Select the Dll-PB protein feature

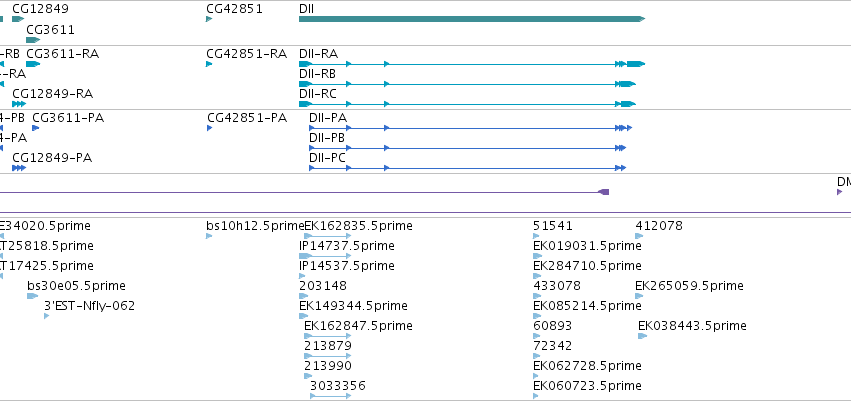[x=467, y=148]
